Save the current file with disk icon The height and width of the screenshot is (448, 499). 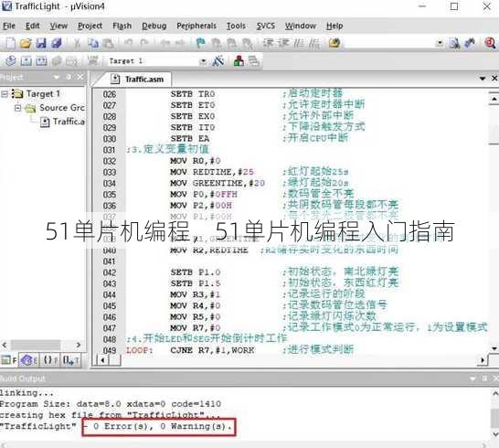41,43
